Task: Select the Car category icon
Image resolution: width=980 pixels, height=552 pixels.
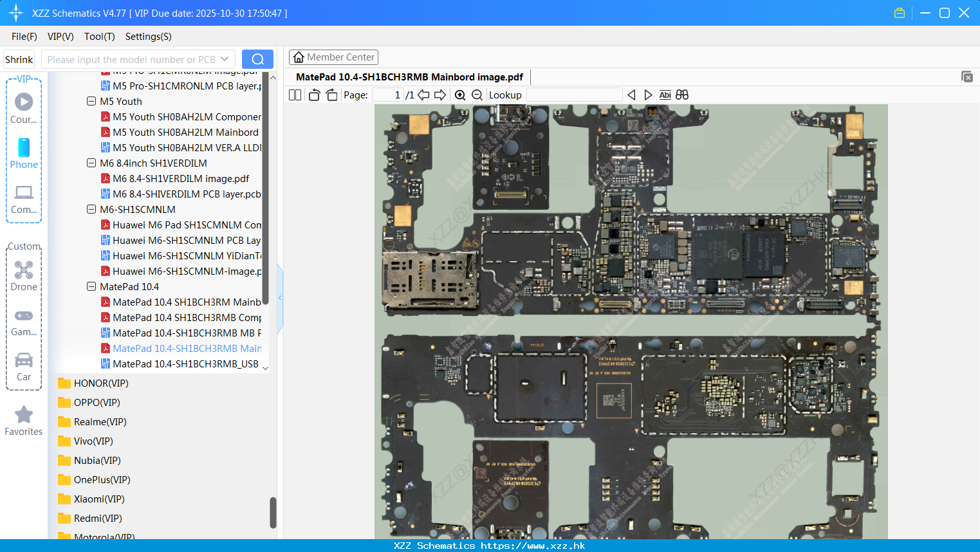Action: (x=24, y=366)
